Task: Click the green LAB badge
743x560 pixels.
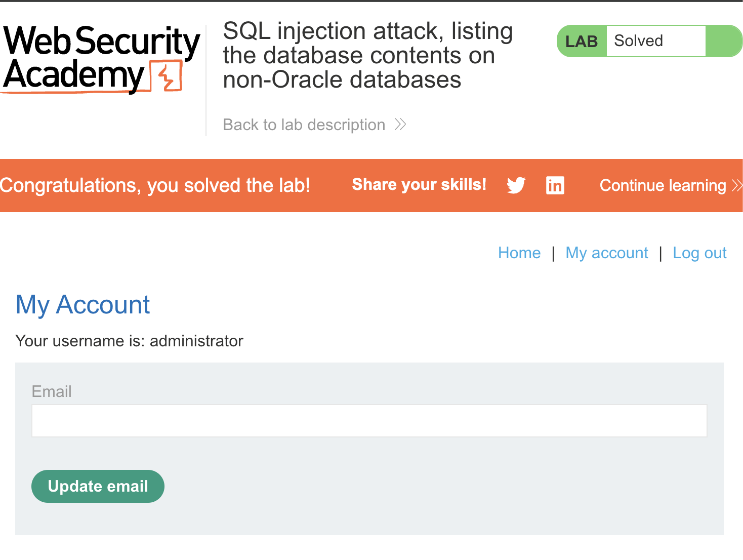Action: 582,41
